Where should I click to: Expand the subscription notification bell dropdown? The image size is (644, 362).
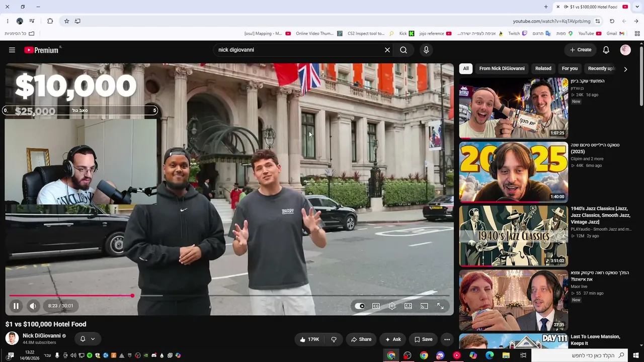[87, 339]
